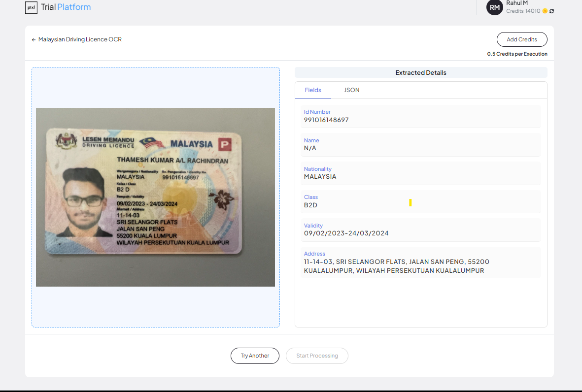Click the Trial Platform title text

point(66,7)
